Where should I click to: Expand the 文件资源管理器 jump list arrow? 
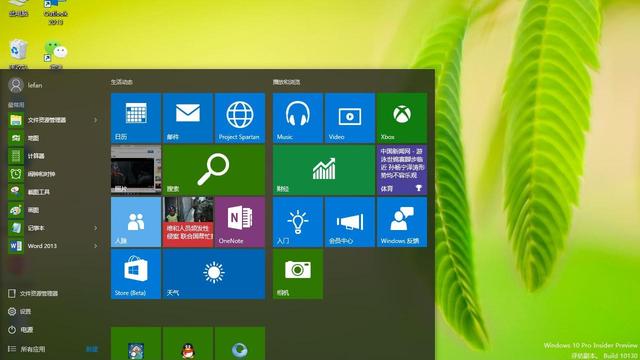point(96,120)
